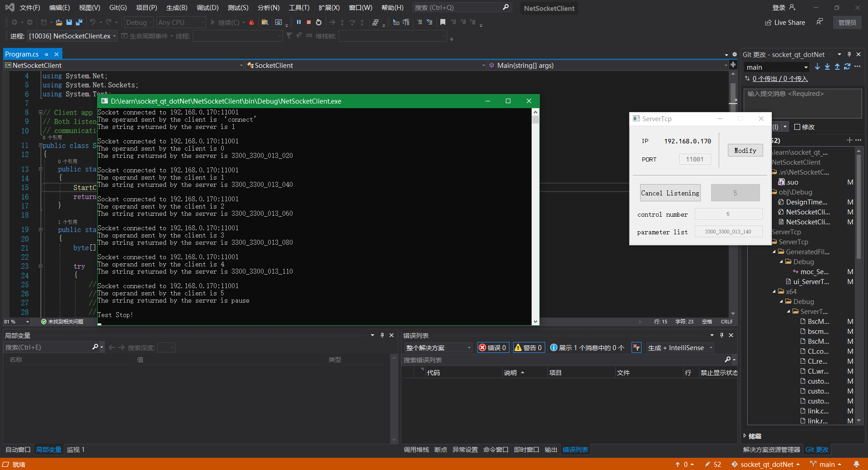Open the Git(G) menu
This screenshot has height=470, width=868.
(x=118, y=8)
